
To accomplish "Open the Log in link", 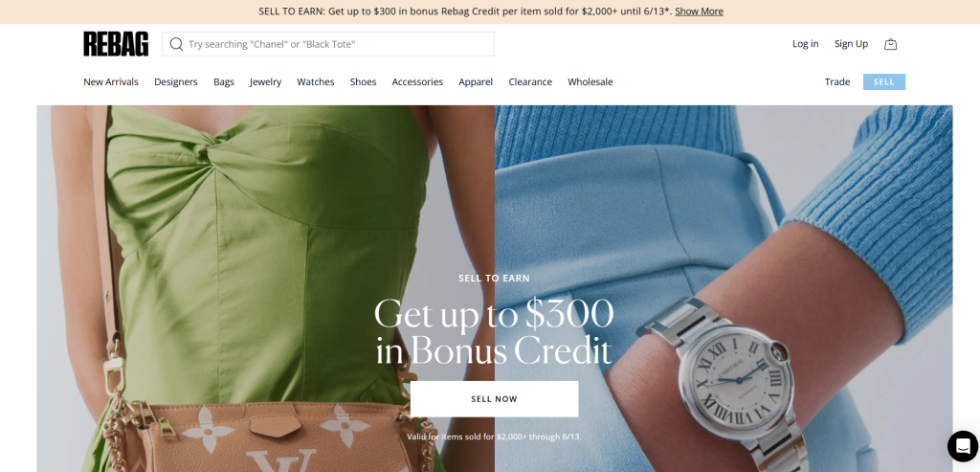I will pos(805,44).
